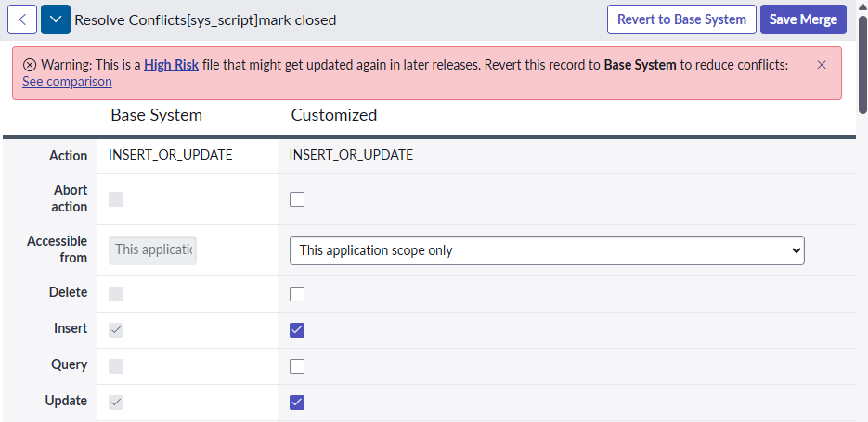
Task: Dismiss the High Risk warning banner
Action: pos(822,65)
